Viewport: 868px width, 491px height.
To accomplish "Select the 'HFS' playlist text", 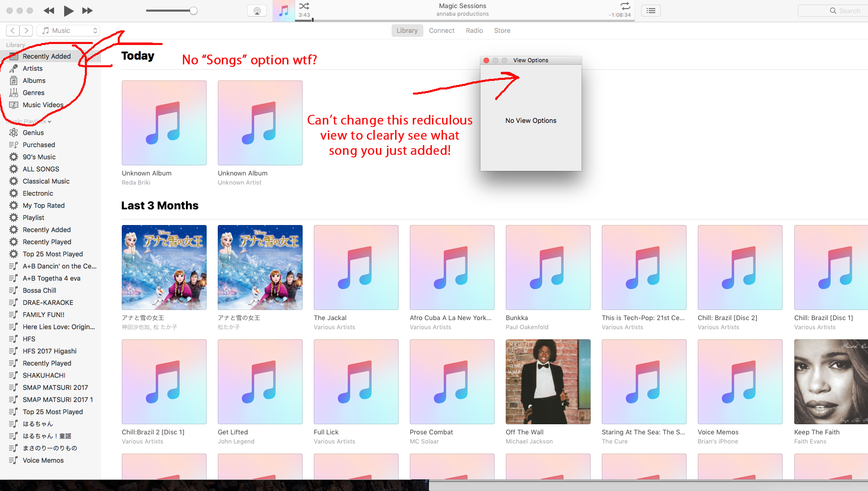I will click(x=29, y=339).
